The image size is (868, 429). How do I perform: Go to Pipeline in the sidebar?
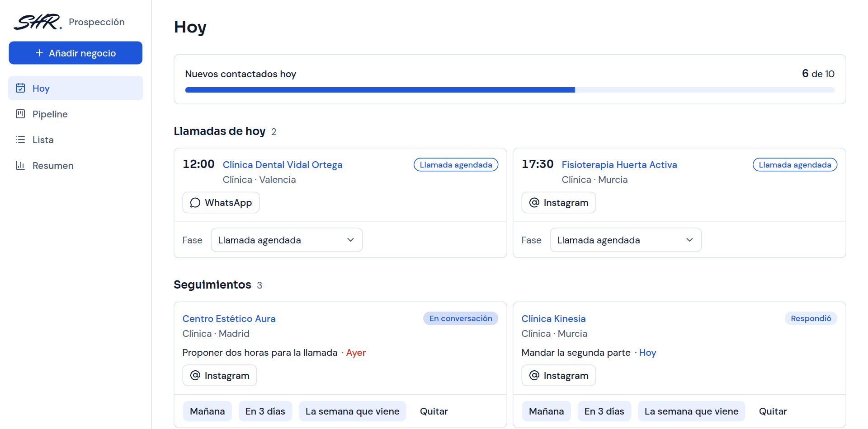pos(75,114)
